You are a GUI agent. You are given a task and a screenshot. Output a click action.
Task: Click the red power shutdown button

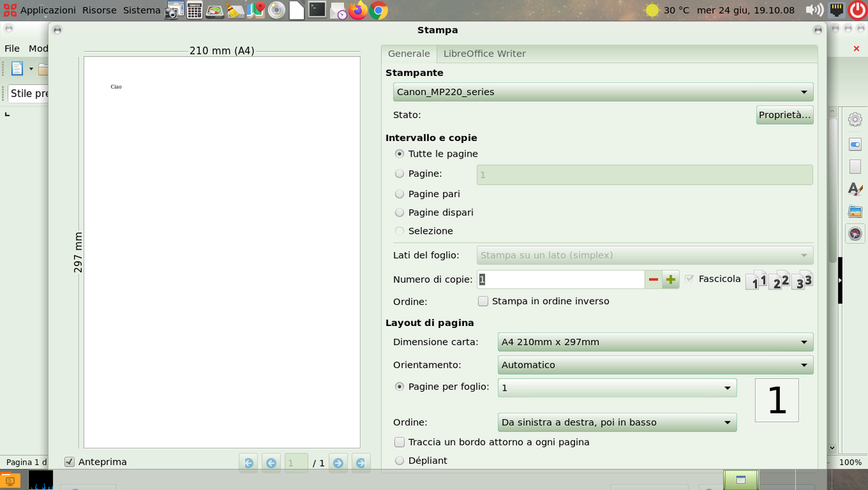(857, 10)
